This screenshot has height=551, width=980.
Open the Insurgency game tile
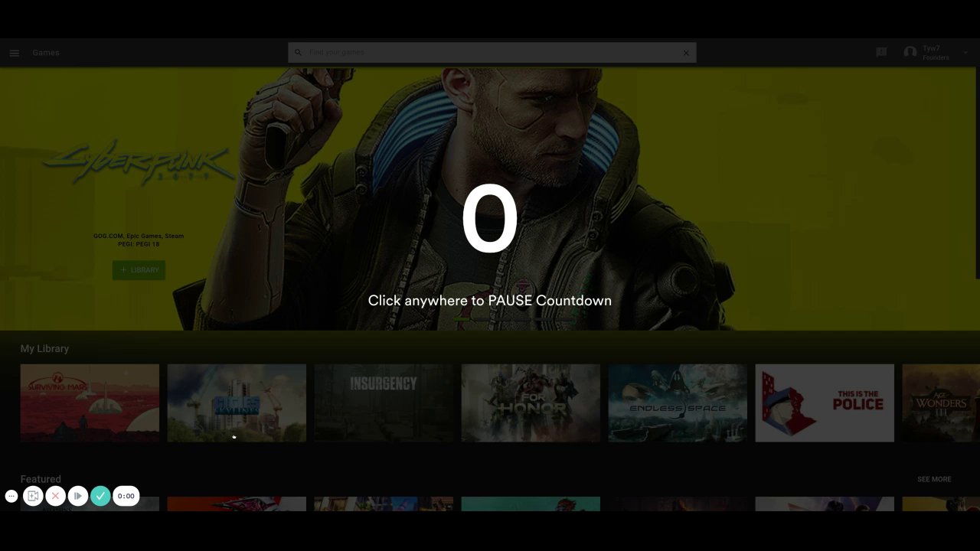(x=384, y=403)
